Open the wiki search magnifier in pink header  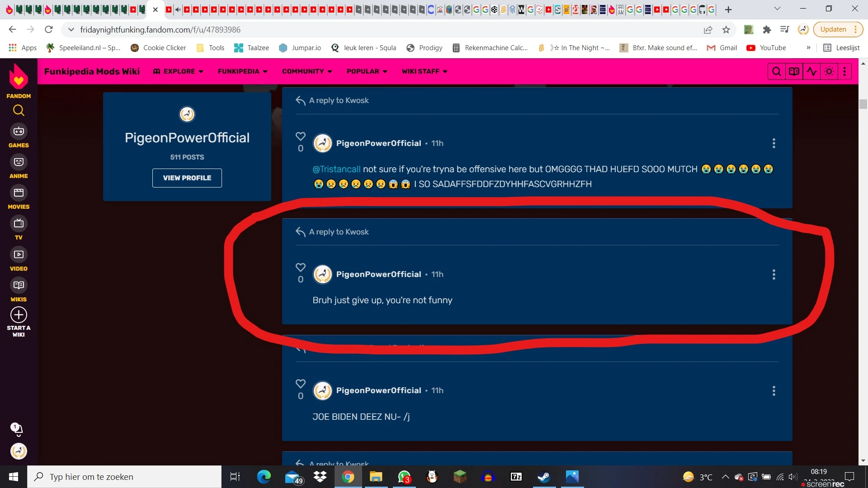776,71
